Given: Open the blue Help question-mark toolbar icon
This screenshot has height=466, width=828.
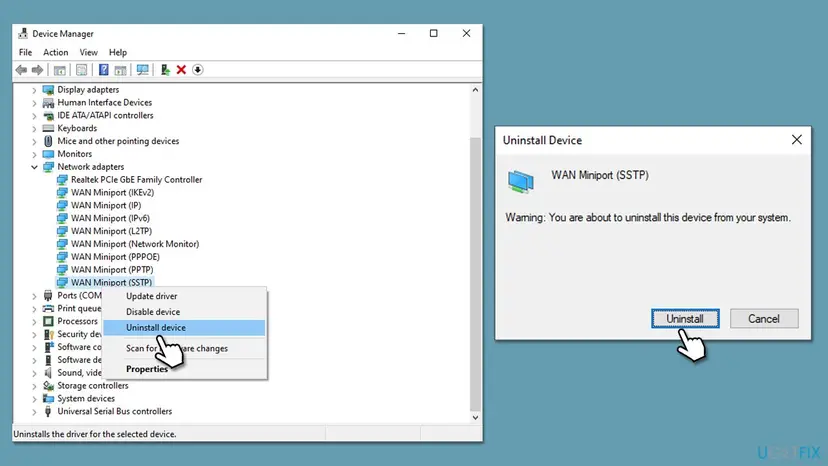Looking at the screenshot, I should 104,70.
